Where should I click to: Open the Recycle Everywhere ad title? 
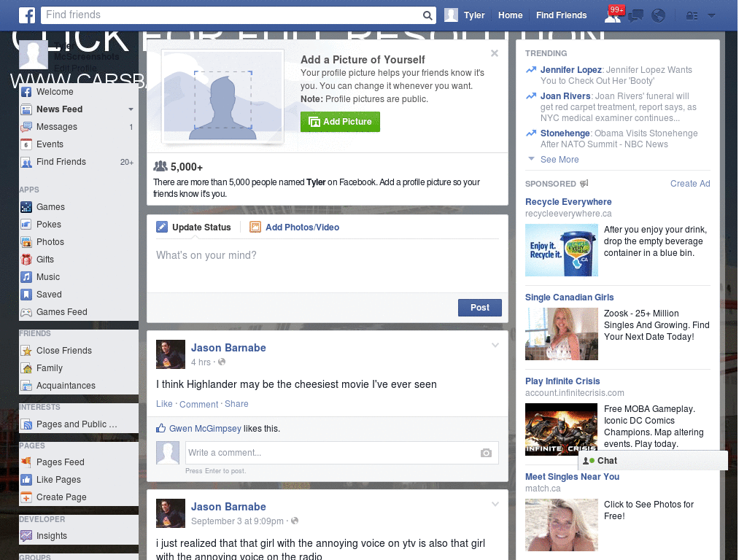pyautogui.click(x=568, y=202)
